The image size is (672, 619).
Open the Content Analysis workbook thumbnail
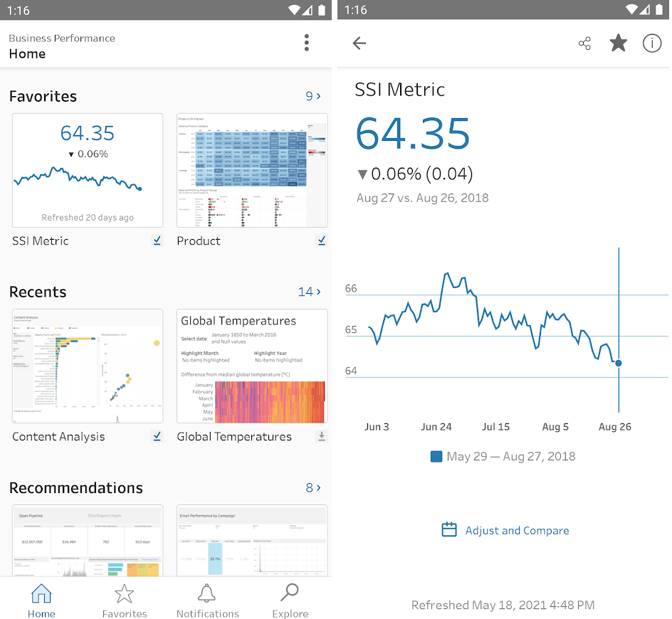tap(87, 366)
